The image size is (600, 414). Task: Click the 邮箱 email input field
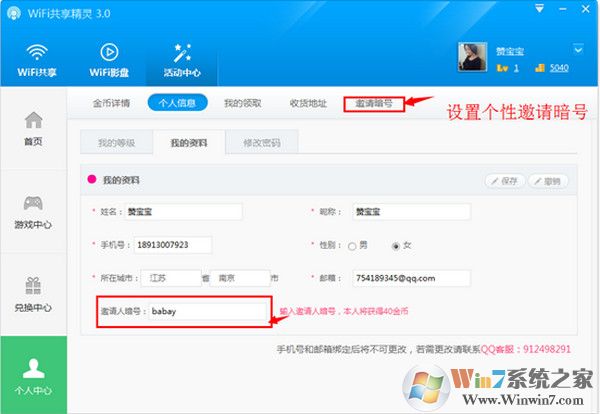(x=411, y=278)
